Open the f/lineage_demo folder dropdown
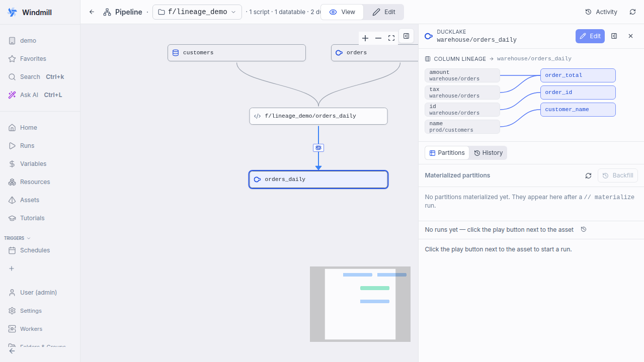644x362 pixels. [197, 12]
